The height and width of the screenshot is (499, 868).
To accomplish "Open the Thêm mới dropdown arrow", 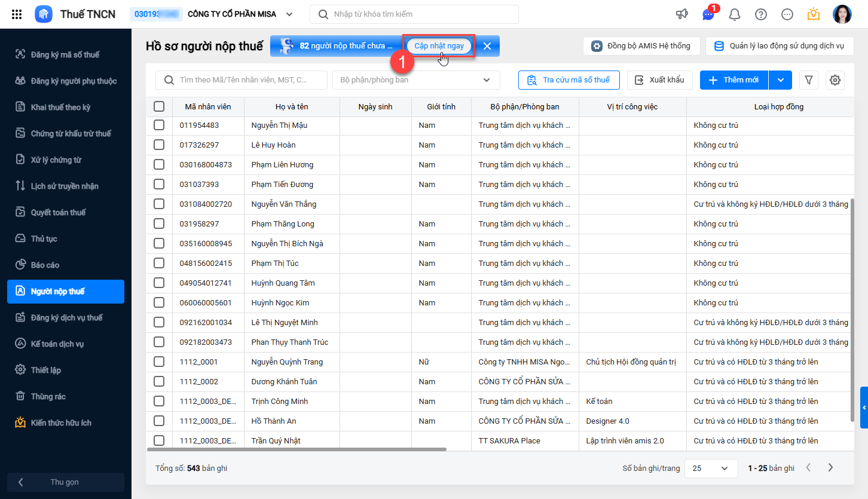I will tap(780, 80).
